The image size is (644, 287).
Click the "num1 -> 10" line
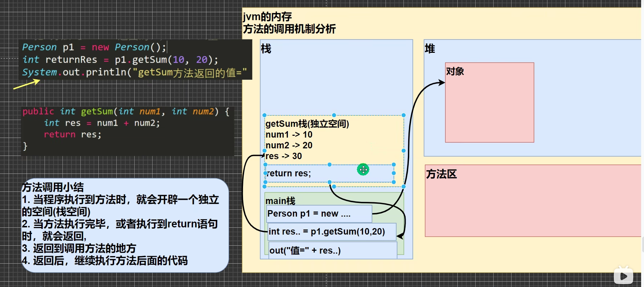point(289,134)
